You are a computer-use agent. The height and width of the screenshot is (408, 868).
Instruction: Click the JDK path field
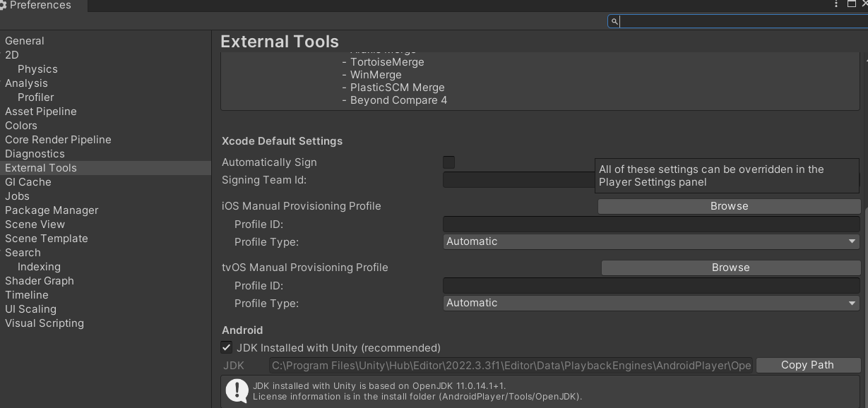point(511,365)
